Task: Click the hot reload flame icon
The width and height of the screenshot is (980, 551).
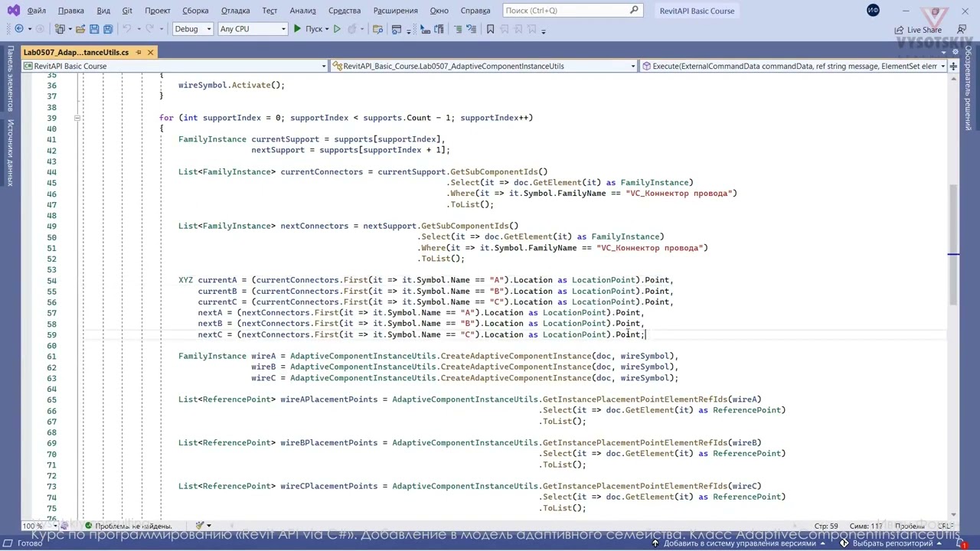Action: [x=352, y=29]
